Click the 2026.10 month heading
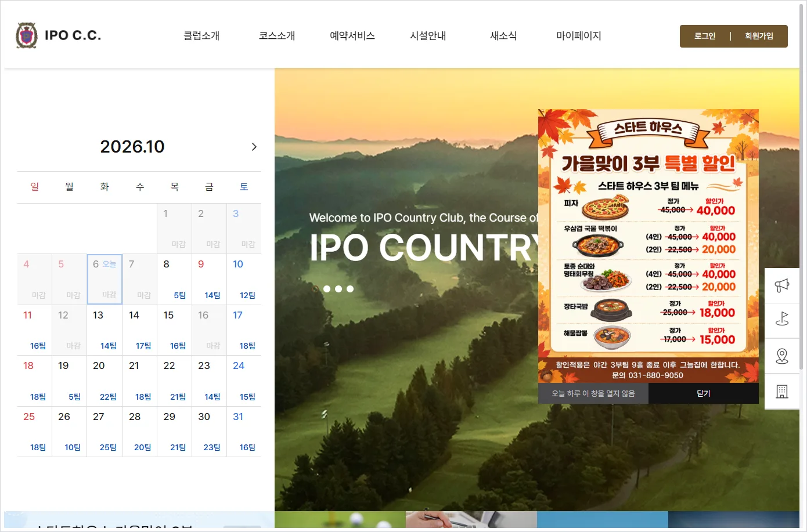This screenshot has width=807, height=532. tap(132, 147)
